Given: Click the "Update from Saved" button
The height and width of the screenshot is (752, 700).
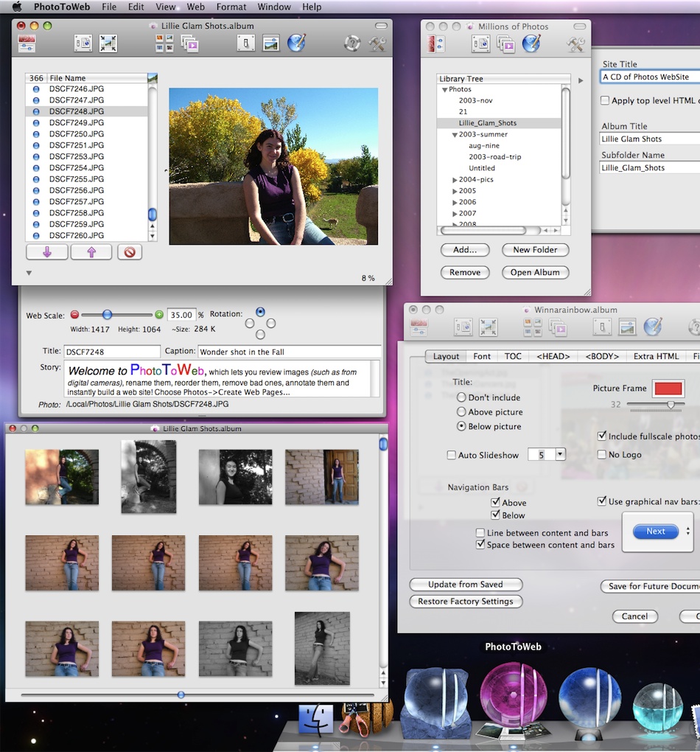Looking at the screenshot, I should (466, 584).
